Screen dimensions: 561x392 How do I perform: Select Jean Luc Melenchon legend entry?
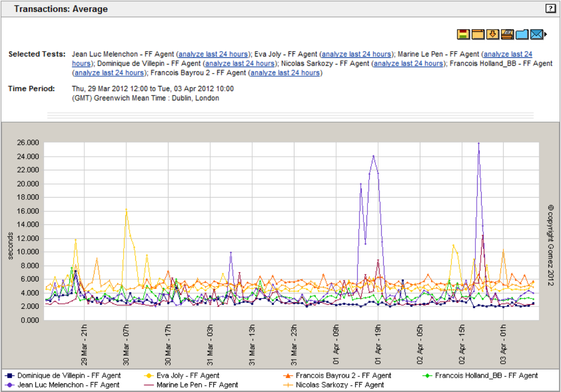[x=68, y=384]
